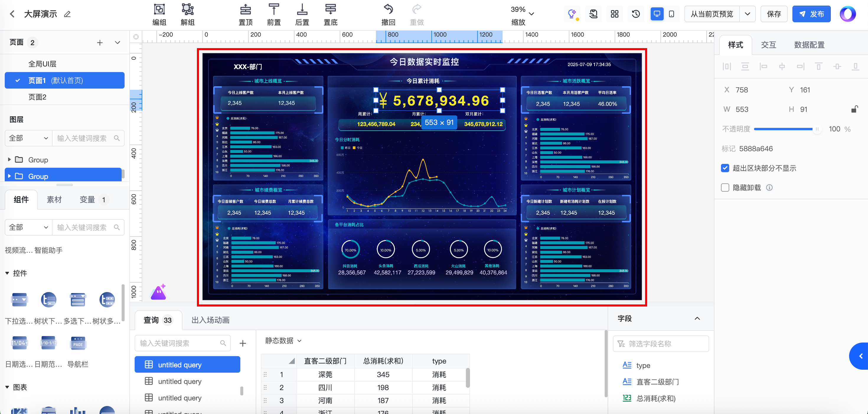Open the 出入场动画 tab
The height and width of the screenshot is (414, 868).
point(210,320)
